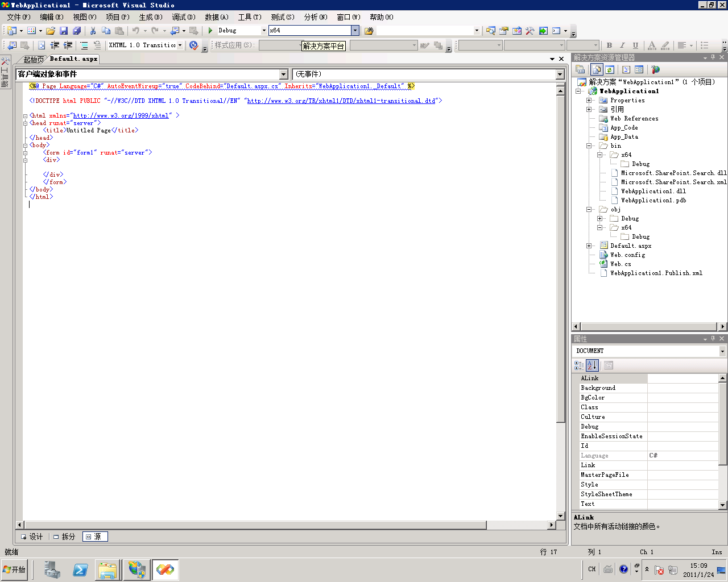728x582 pixels.
Task: Switch to 设计 view
Action: (x=32, y=537)
